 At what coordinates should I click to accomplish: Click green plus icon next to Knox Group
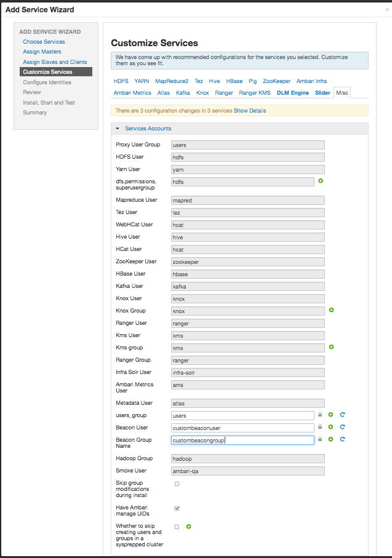(x=331, y=310)
